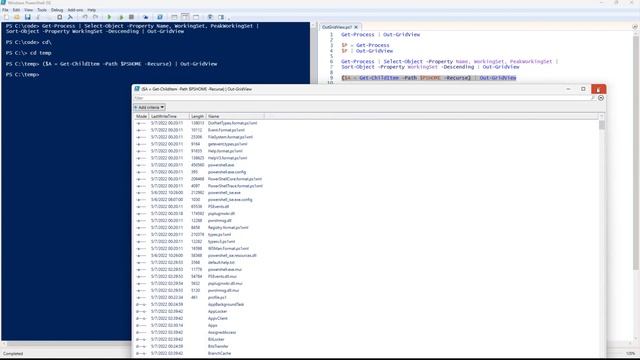Sort by the Mode column header

tap(141, 116)
